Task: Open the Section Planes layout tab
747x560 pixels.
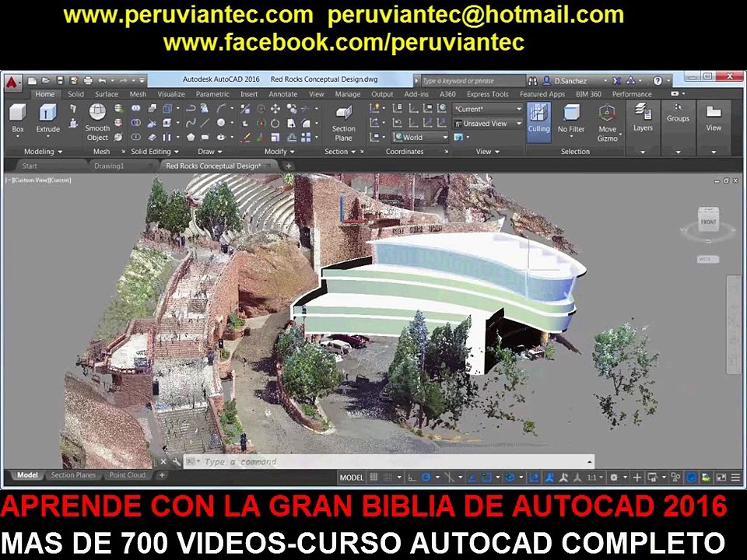Action: point(73,474)
